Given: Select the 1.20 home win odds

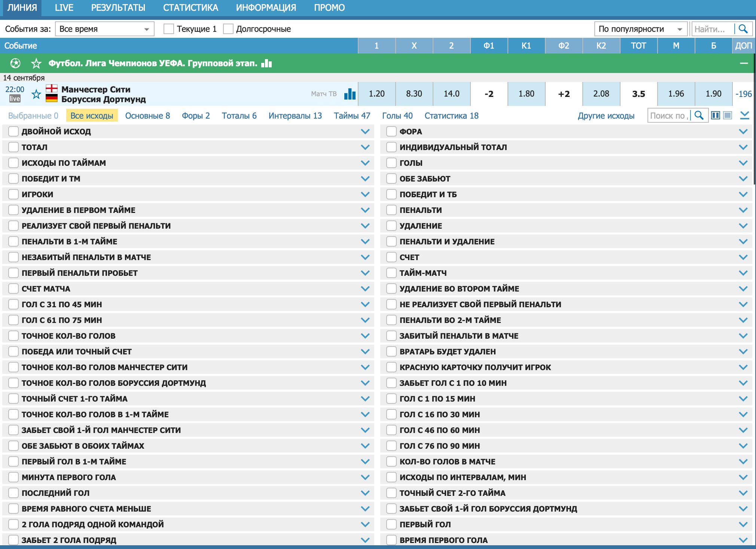Looking at the screenshot, I should (x=377, y=94).
